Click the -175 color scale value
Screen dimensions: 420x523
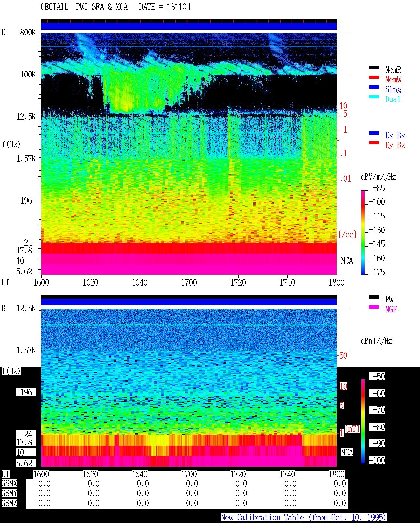point(377,272)
